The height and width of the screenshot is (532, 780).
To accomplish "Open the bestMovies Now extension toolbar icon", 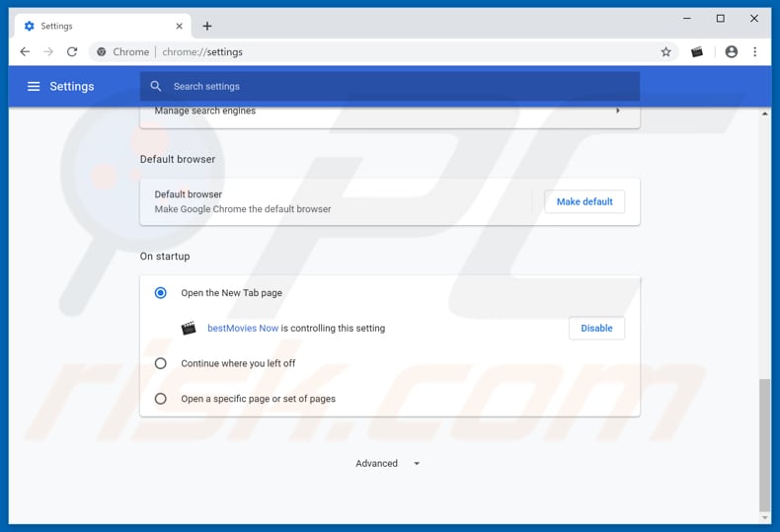I will pos(697,52).
